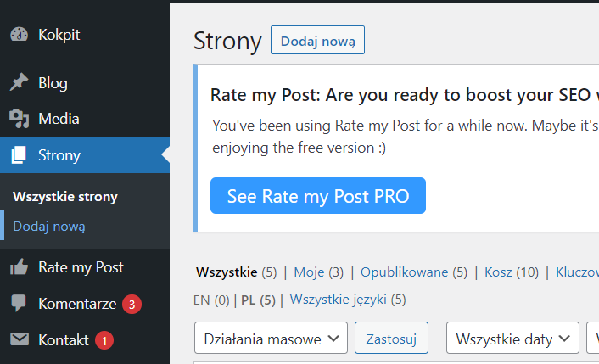Expand the Działania masowe dropdown
The height and width of the screenshot is (364, 599).
[271, 339]
